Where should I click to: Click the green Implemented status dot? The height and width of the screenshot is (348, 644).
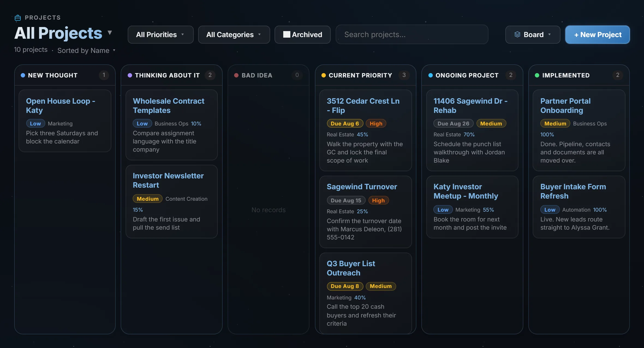[537, 75]
